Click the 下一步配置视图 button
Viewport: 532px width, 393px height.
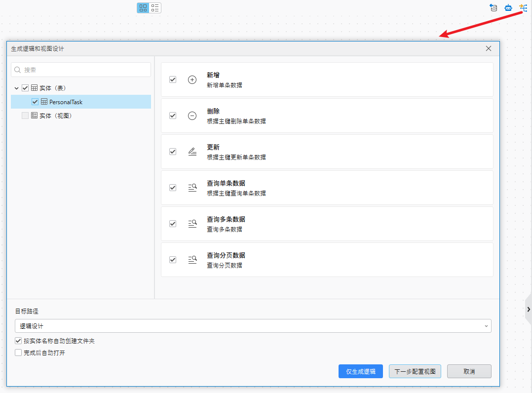[415, 371]
